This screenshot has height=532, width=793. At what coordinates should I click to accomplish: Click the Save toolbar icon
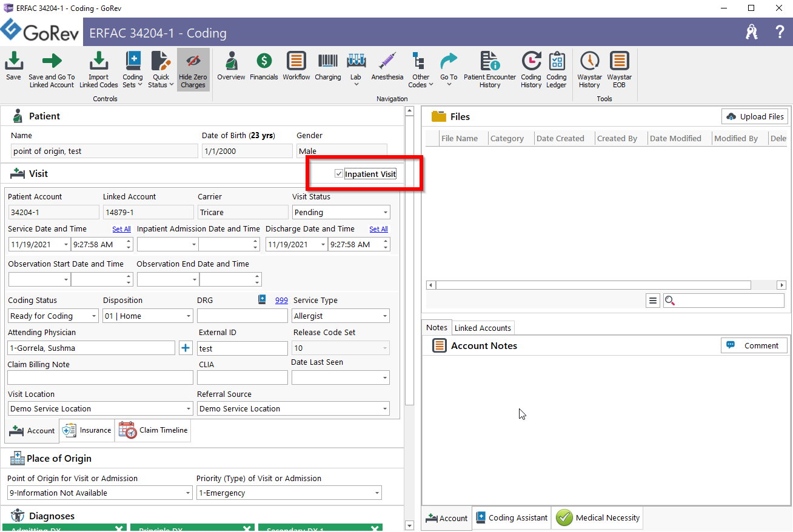tap(13, 61)
